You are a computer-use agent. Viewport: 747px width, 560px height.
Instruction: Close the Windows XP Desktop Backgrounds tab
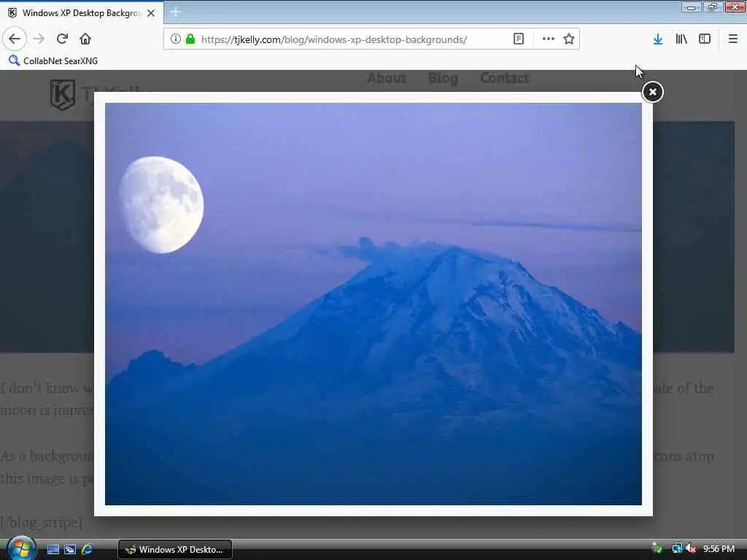[x=151, y=13]
